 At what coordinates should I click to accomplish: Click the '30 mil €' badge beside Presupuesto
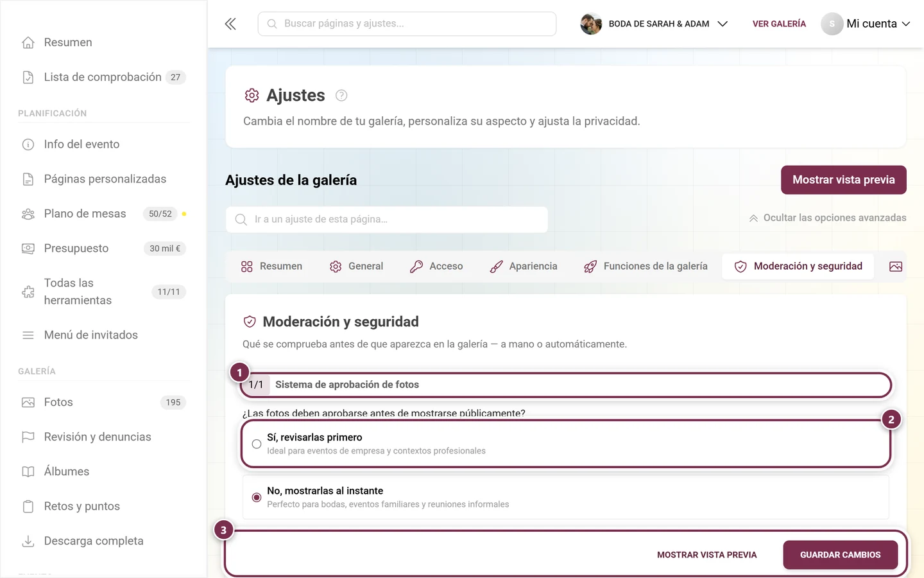[x=165, y=249]
